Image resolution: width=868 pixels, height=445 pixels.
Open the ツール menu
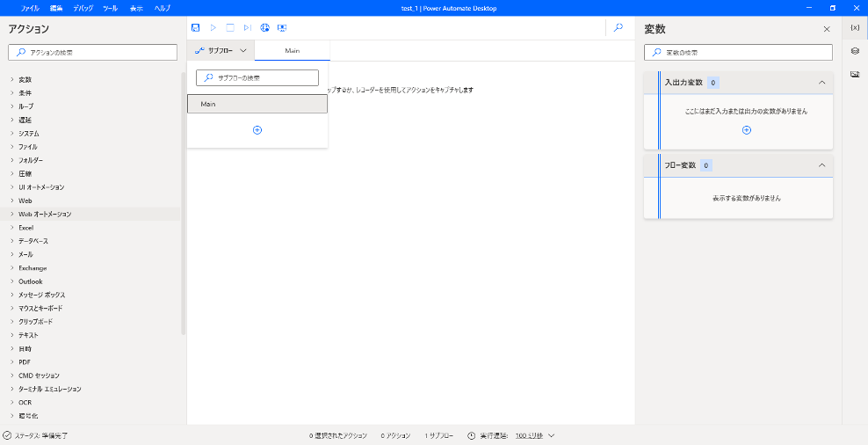110,8
